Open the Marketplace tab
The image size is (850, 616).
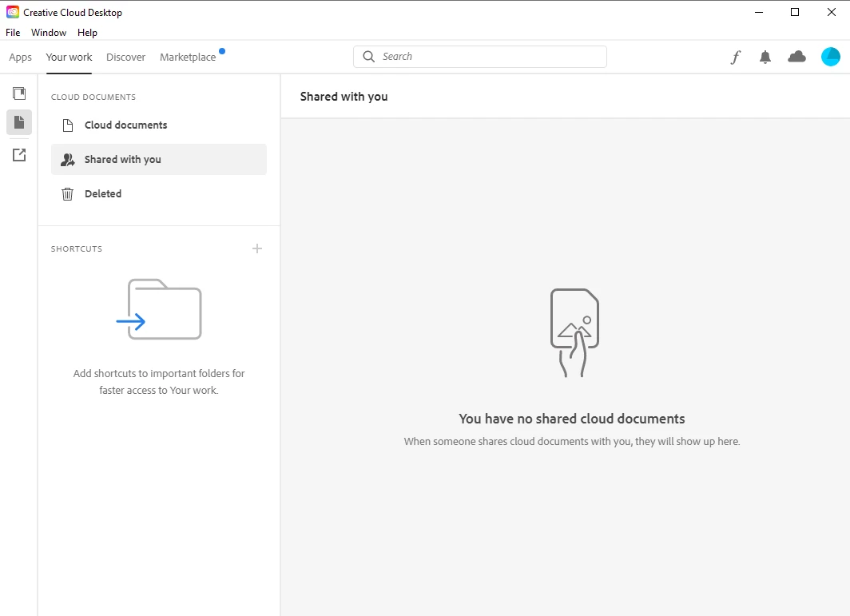188,57
